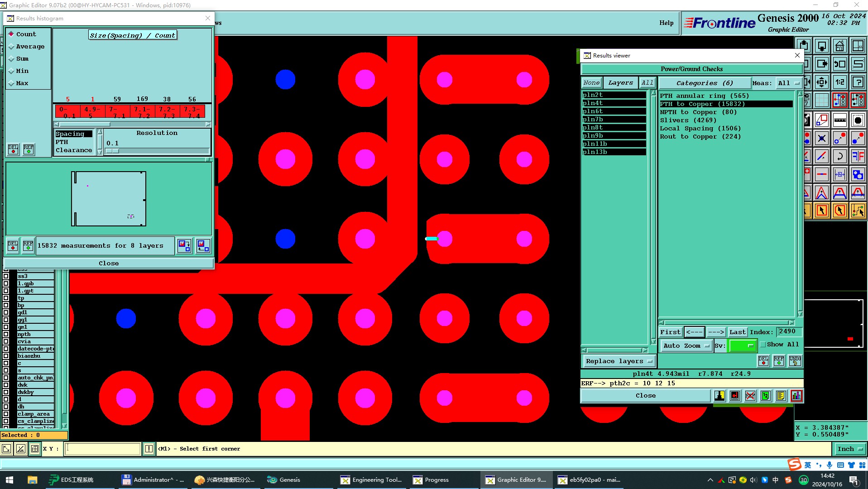Click REF icon in Results viewer
Image resolution: width=868 pixels, height=489 pixels.
point(779,361)
